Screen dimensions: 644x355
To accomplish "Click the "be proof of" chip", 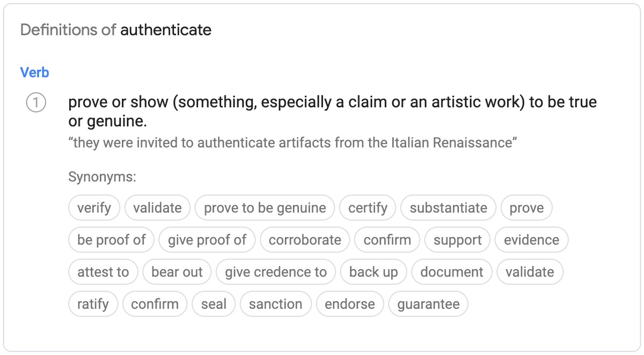I will click(x=111, y=240).
